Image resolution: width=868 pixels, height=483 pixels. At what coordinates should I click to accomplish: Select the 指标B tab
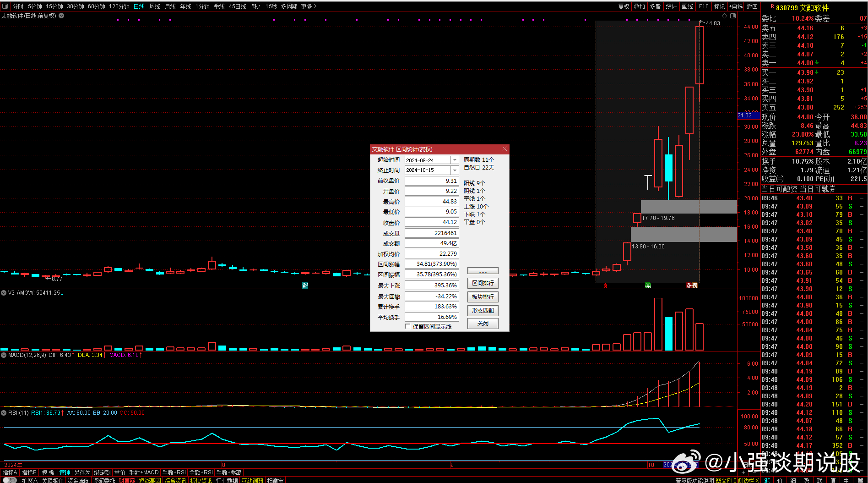pyautogui.click(x=29, y=472)
